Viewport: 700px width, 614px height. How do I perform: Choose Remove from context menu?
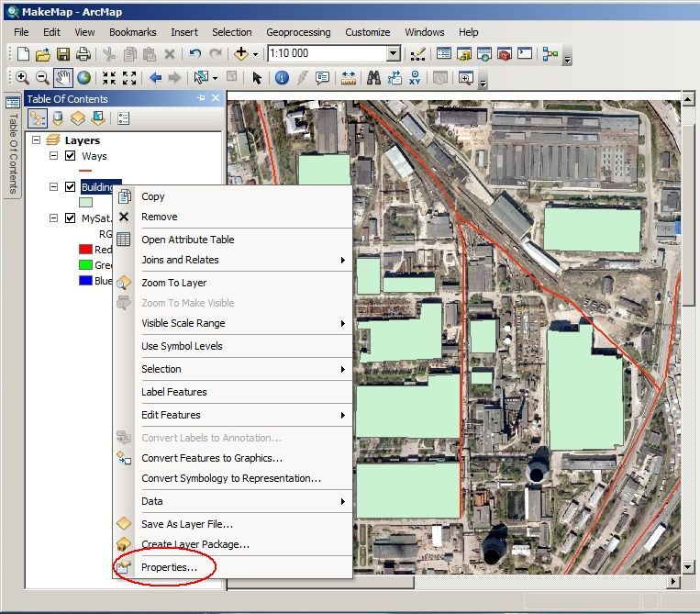pos(159,217)
